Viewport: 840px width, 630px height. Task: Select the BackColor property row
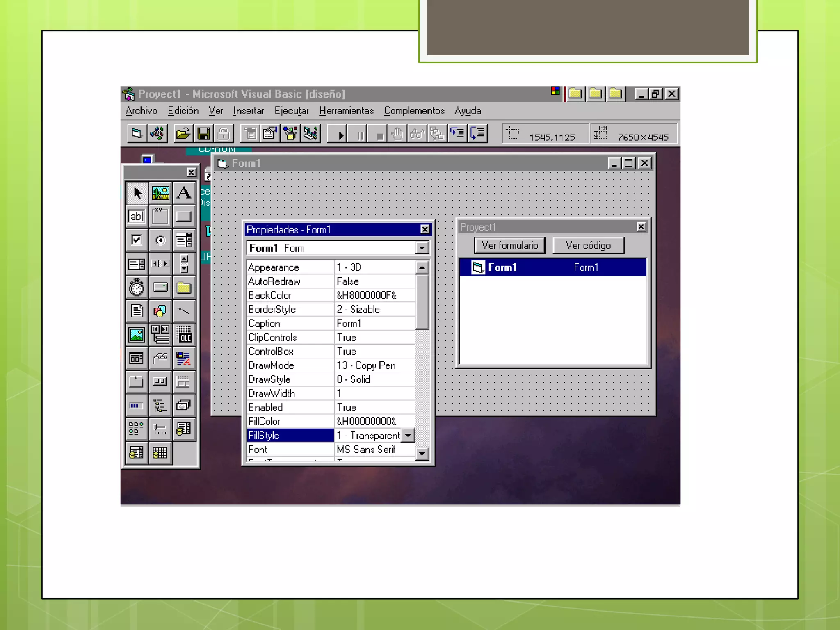(331, 295)
